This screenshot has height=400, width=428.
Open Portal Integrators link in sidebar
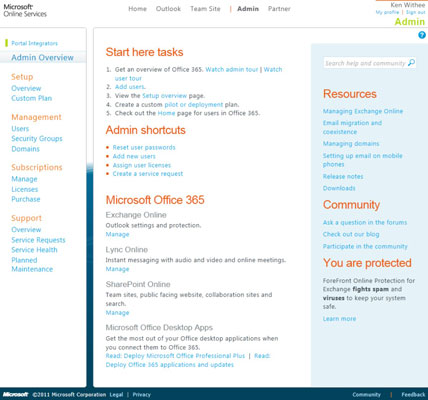(x=34, y=43)
